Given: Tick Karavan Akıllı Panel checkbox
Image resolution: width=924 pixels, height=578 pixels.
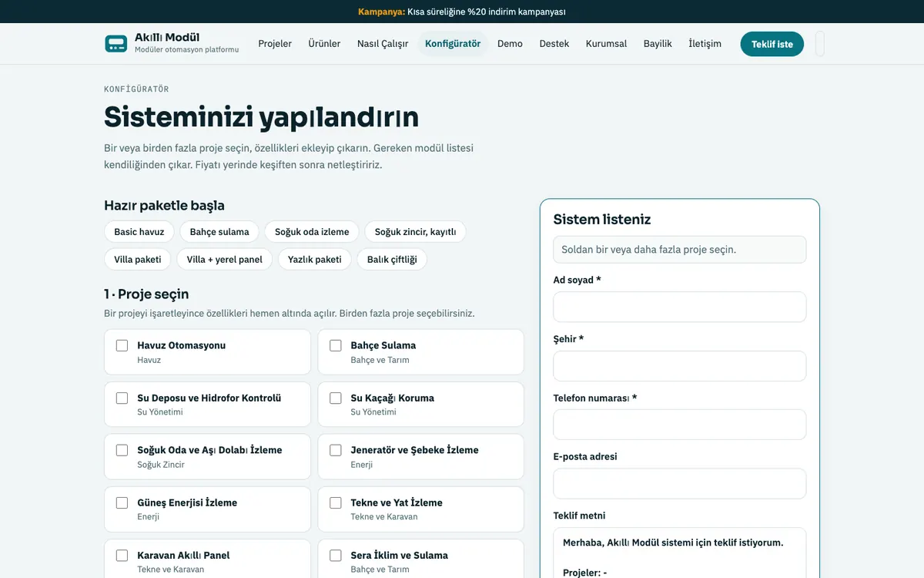Looking at the screenshot, I should pyautogui.click(x=122, y=555).
